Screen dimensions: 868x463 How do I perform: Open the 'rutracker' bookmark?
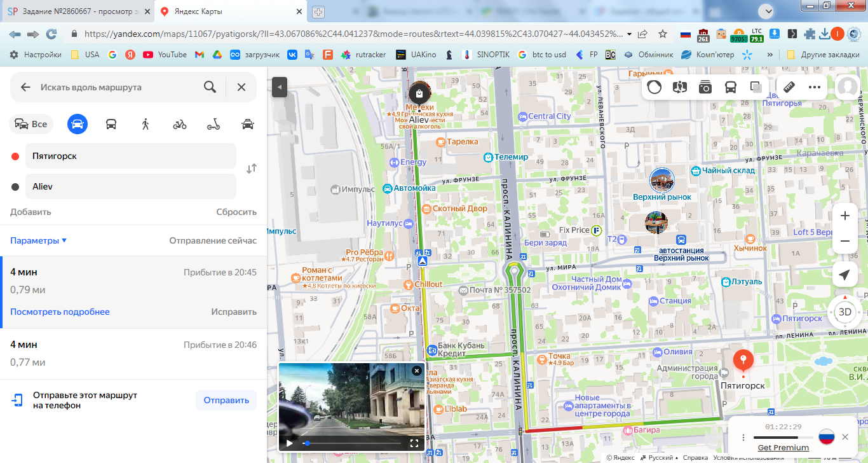click(x=364, y=55)
